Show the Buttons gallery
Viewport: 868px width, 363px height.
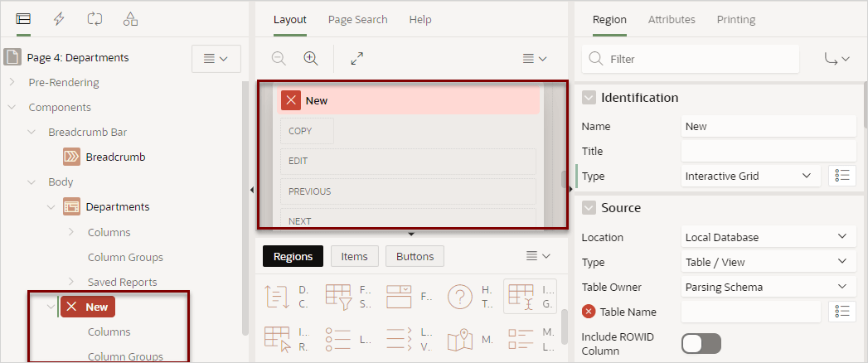click(415, 256)
